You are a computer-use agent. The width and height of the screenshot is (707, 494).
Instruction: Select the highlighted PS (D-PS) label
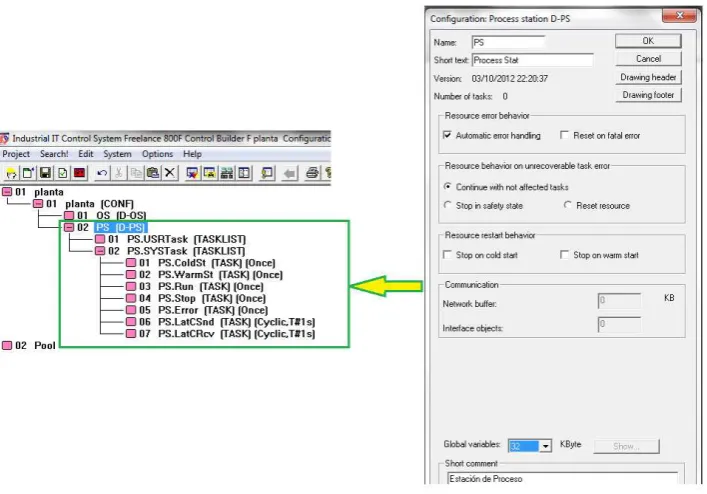120,227
